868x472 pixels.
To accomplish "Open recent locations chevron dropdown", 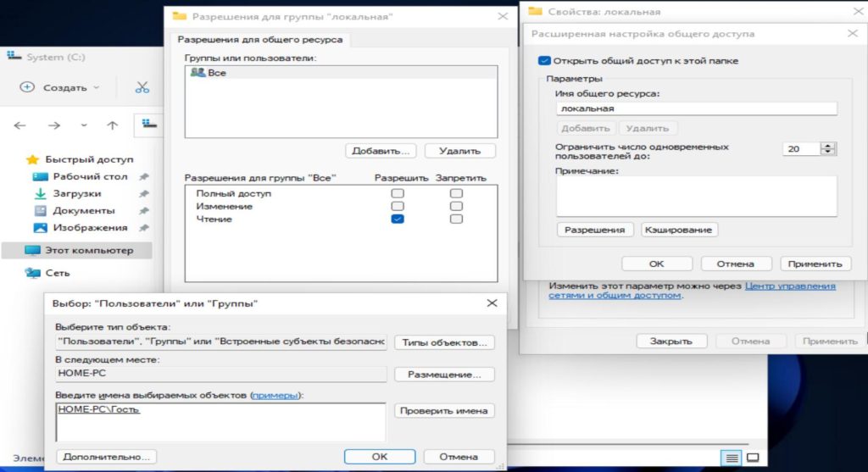I will coord(83,125).
